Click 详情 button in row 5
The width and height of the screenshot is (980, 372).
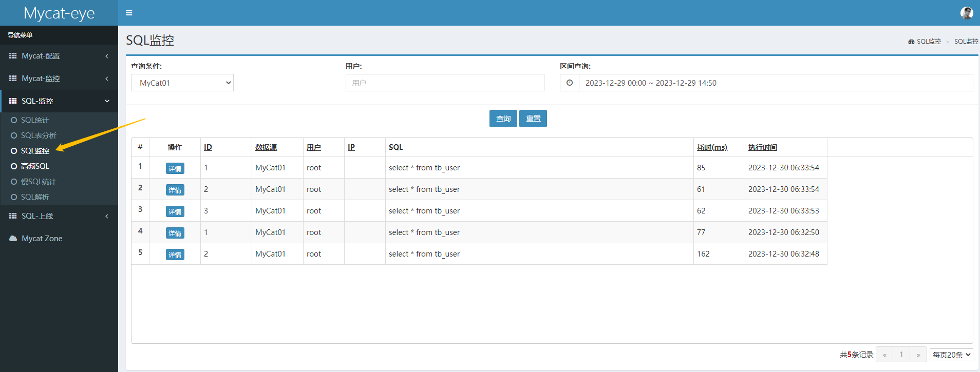(175, 254)
